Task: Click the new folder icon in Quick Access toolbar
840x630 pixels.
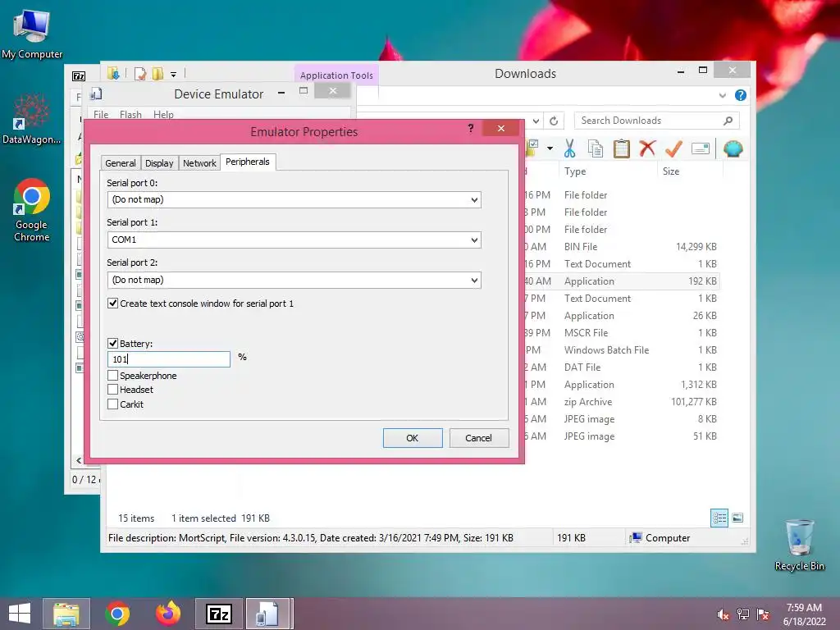Action: coord(157,73)
